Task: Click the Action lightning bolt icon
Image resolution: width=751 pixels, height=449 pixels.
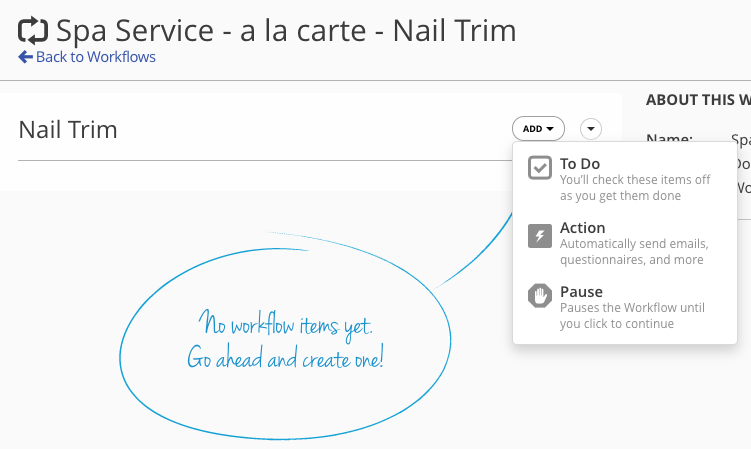Action: click(x=540, y=236)
